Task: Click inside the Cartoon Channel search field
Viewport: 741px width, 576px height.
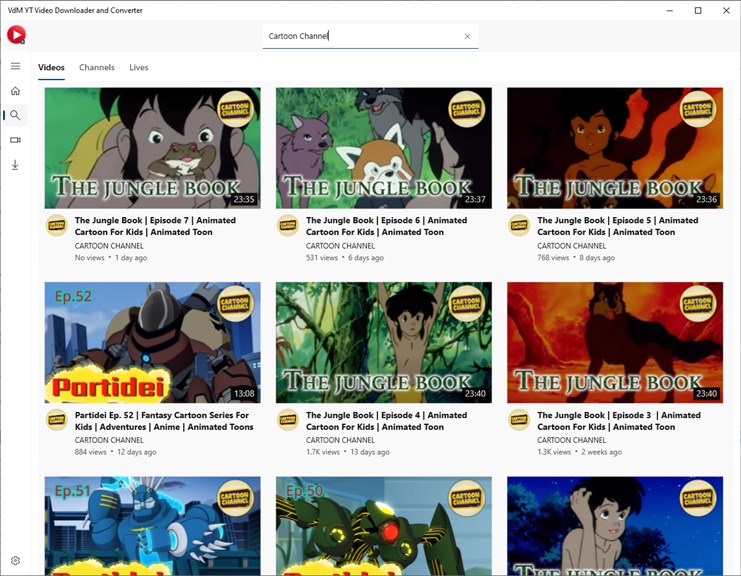Action: click(x=362, y=36)
